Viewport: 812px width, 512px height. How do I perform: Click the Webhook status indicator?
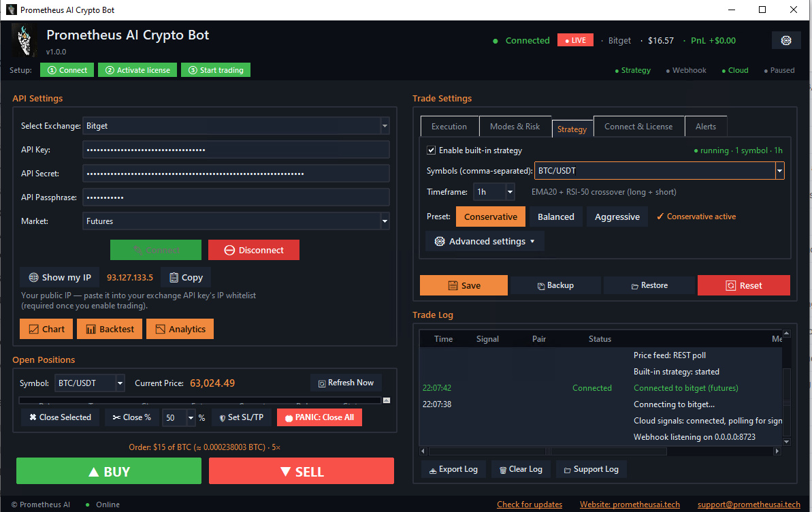[x=685, y=71]
